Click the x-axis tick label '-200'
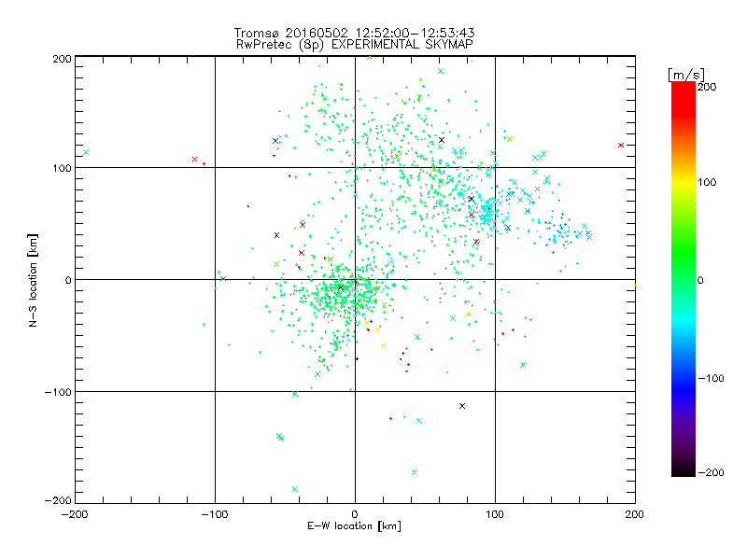 tap(75, 515)
